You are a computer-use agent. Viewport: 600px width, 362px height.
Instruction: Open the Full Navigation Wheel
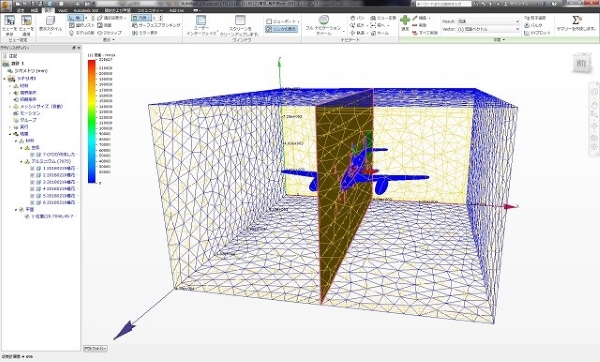324,20
